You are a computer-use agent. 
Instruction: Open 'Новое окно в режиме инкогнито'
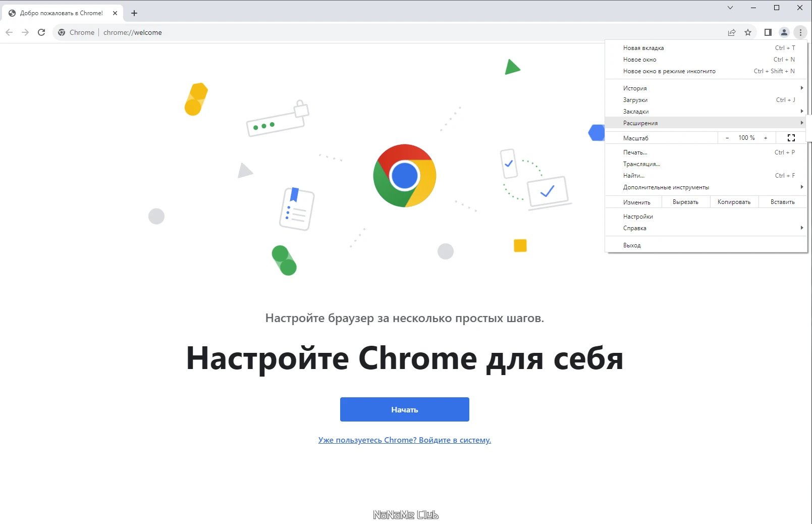706,71
